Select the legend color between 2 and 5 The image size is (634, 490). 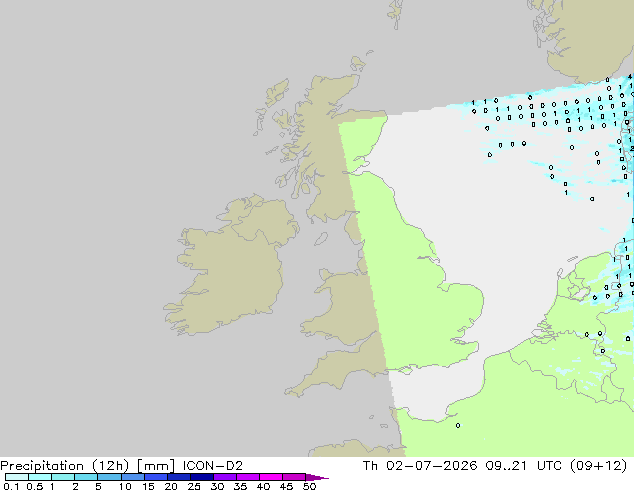pos(86,477)
